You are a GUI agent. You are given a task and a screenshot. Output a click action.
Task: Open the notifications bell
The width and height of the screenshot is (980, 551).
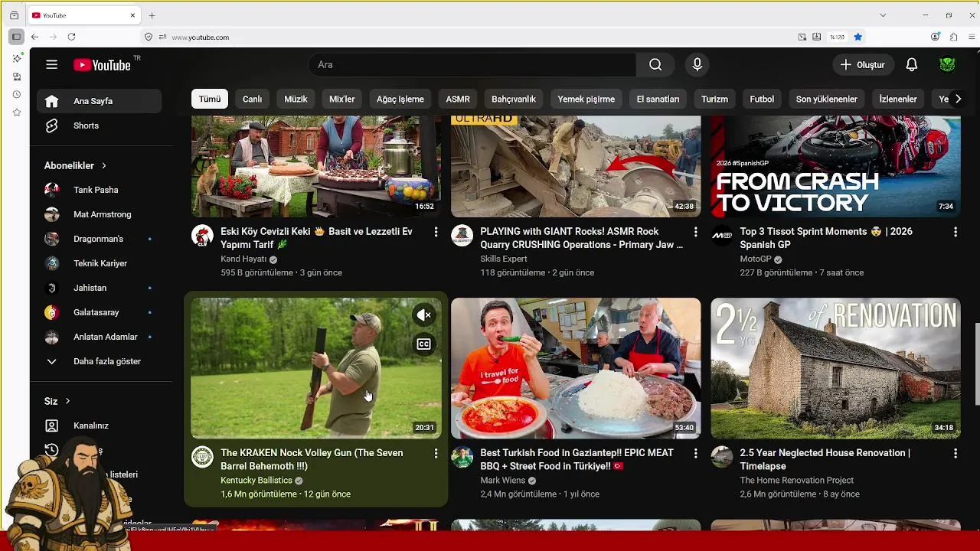911,65
